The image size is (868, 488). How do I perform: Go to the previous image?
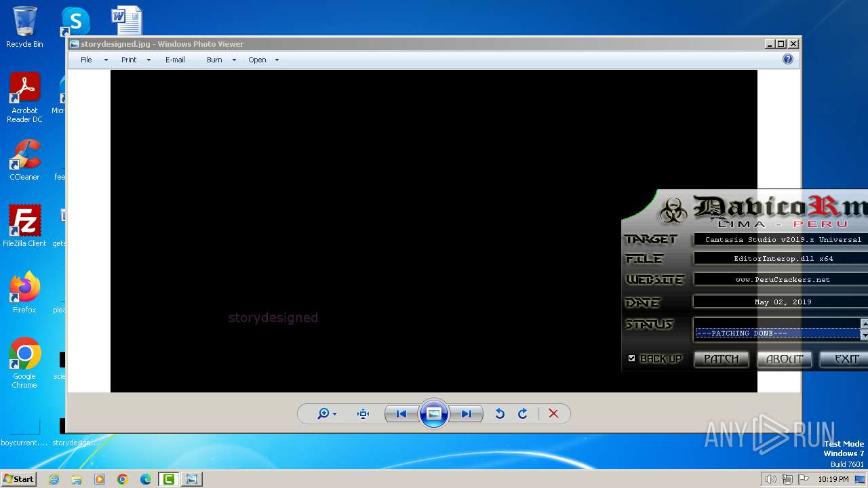pyautogui.click(x=401, y=413)
